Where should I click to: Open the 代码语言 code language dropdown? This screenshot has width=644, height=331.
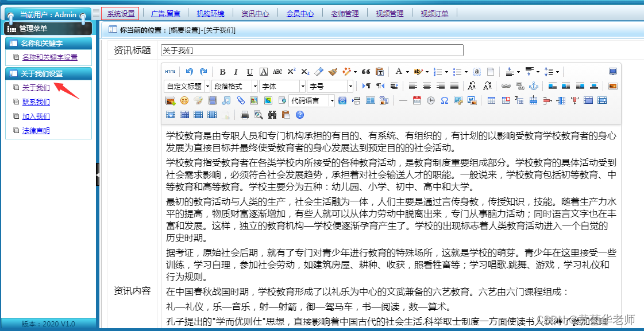[x=312, y=100]
